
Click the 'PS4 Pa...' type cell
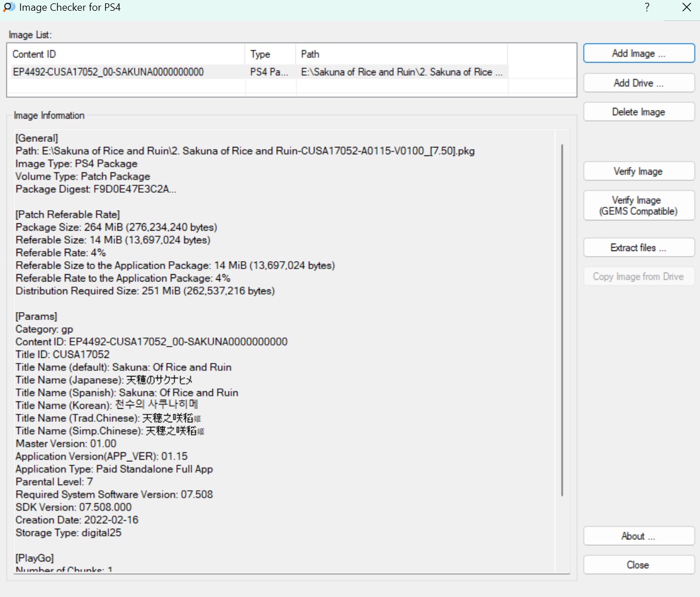pyautogui.click(x=269, y=72)
